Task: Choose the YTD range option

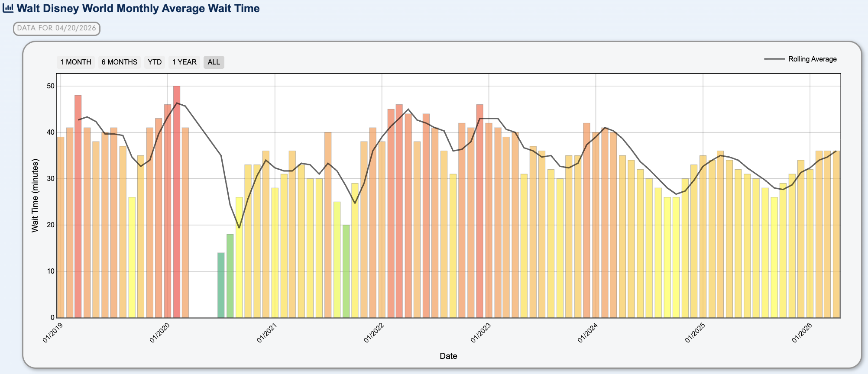Action: click(155, 62)
